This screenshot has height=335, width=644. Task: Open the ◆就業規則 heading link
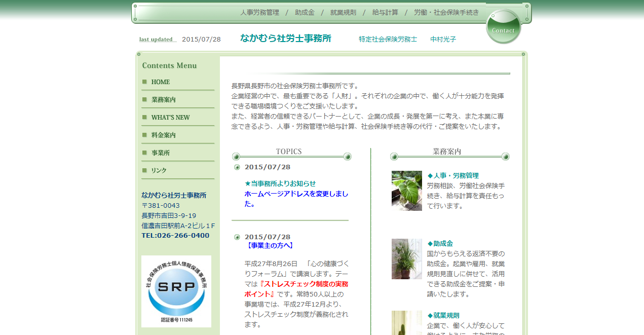(x=443, y=315)
